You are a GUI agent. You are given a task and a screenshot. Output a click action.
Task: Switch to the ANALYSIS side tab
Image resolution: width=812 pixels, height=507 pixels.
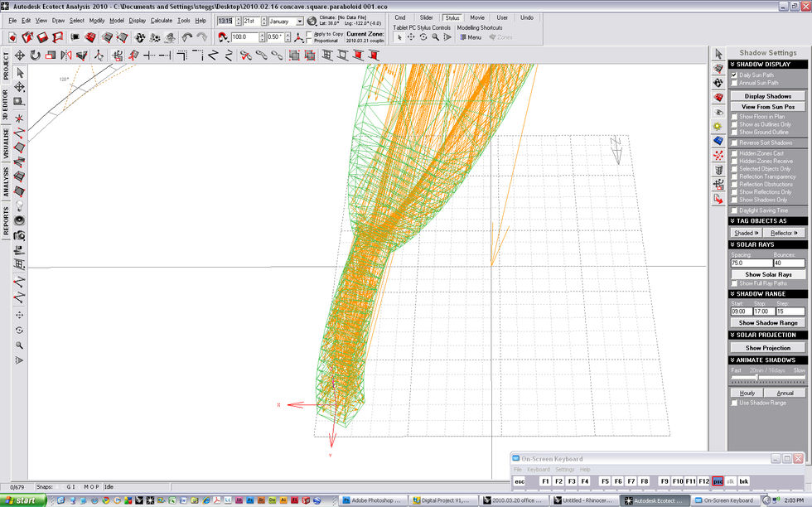(6, 181)
